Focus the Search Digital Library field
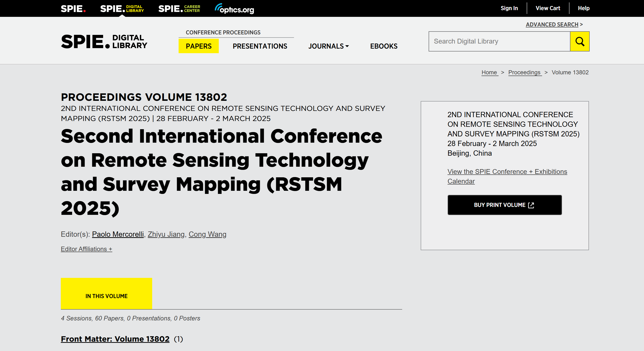The image size is (644, 351). point(499,41)
